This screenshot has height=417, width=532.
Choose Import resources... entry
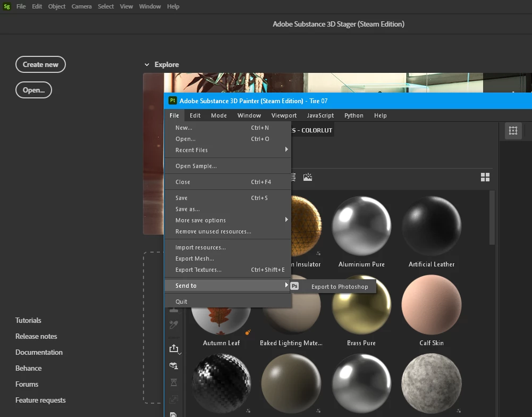click(227, 247)
